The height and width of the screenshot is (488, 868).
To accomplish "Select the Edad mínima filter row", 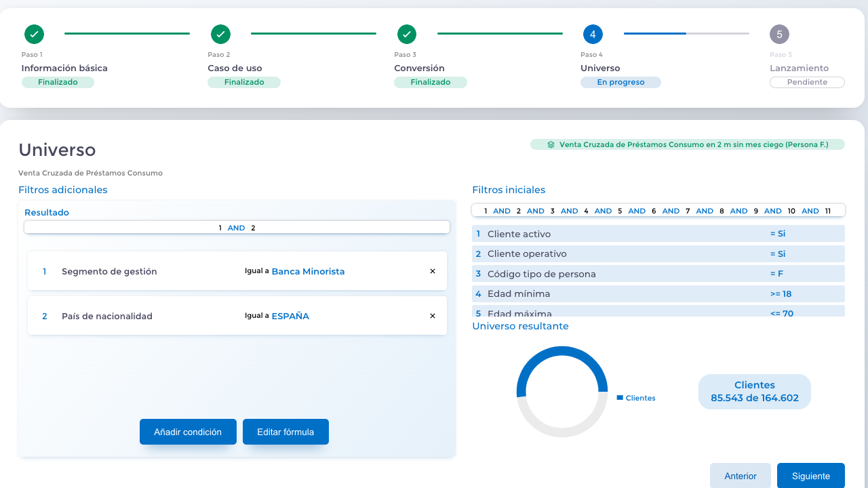I will [658, 293].
